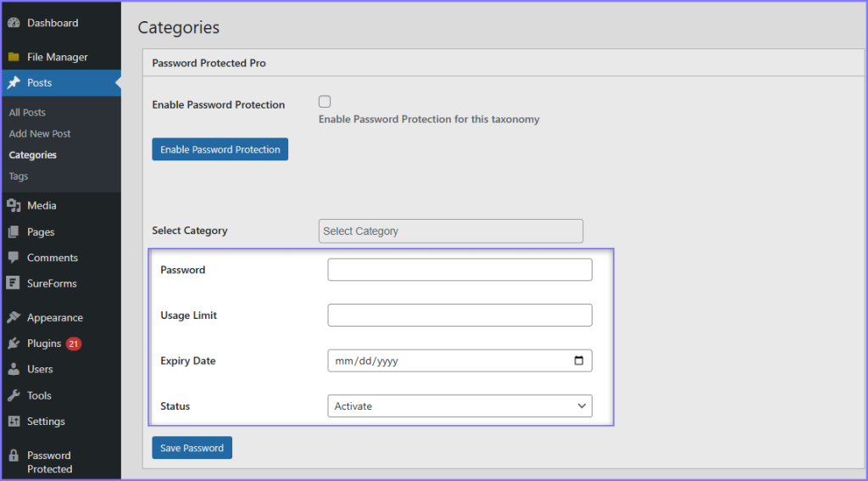
Task: Click the Media icon in sidebar
Action: tap(14, 205)
